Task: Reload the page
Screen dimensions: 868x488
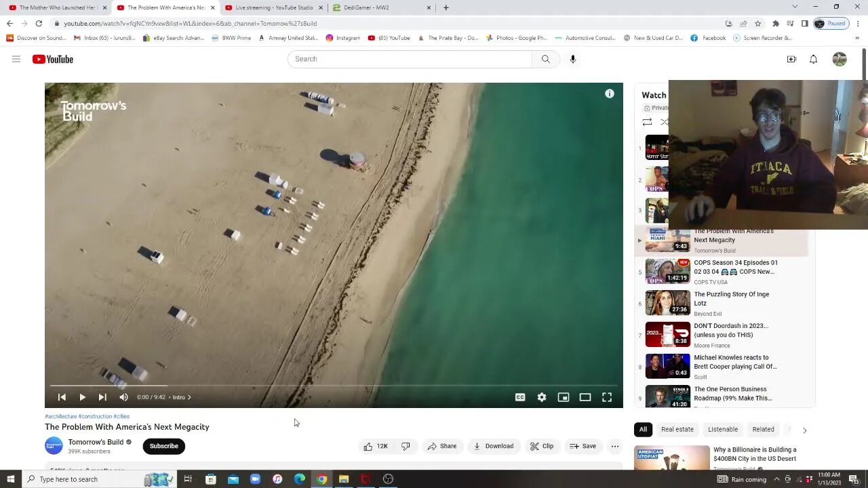Action: (39, 23)
